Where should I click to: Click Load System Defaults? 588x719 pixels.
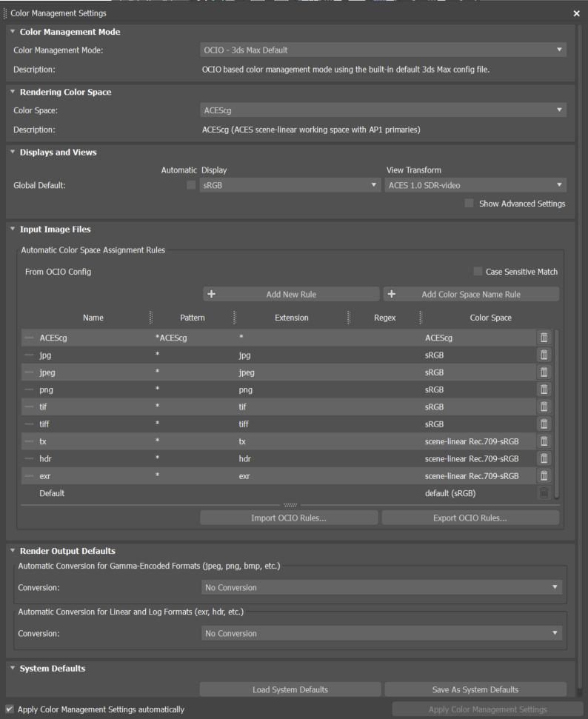click(290, 689)
